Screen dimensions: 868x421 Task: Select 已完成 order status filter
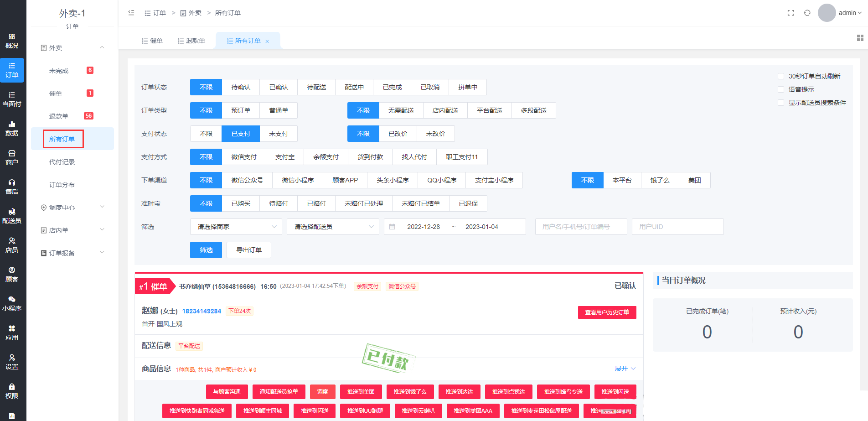[392, 87]
